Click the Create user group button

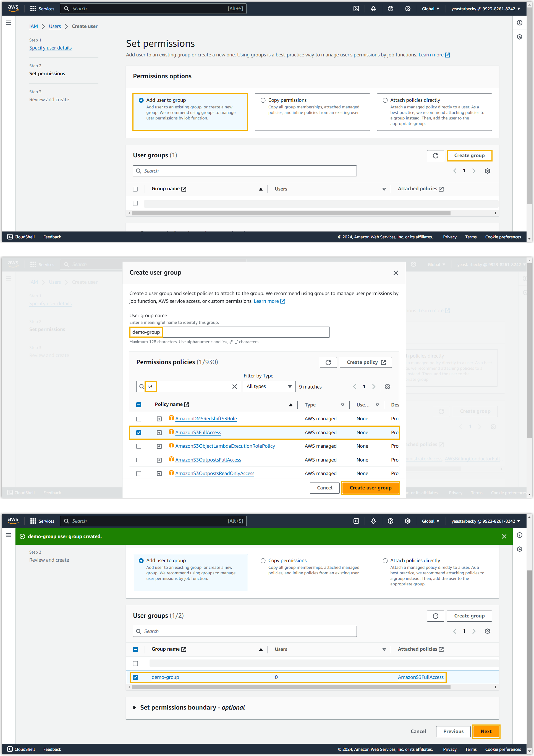370,488
